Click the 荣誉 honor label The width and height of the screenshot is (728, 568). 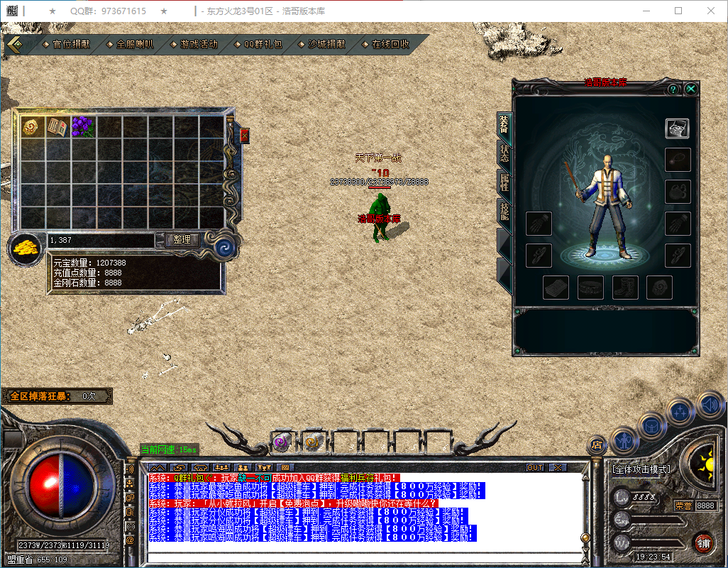pyautogui.click(x=683, y=506)
